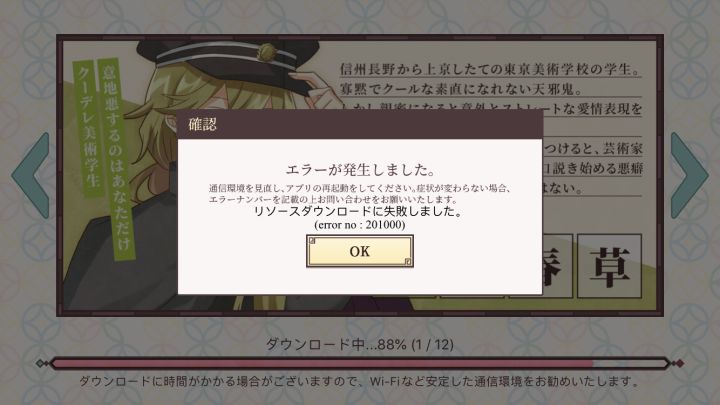The height and width of the screenshot is (405, 720).
Task: Select the エラーが発生しました heading text
Action: (x=360, y=170)
